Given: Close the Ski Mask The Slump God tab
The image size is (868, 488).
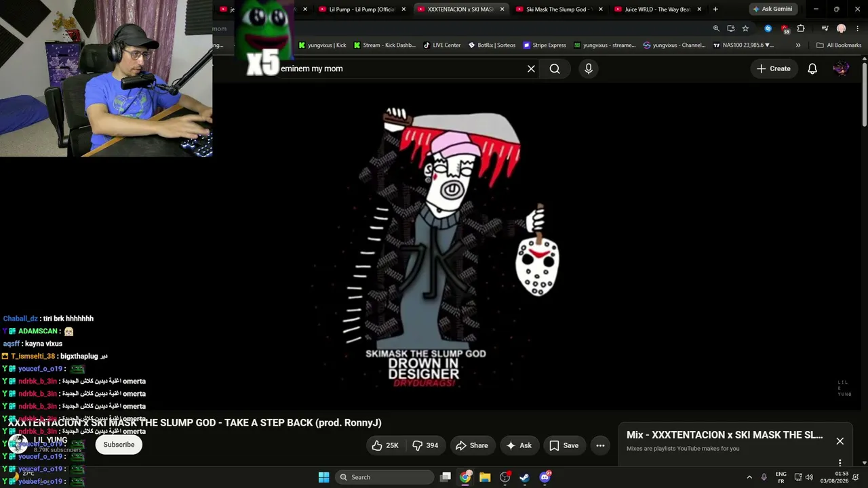Looking at the screenshot, I should (x=600, y=9).
